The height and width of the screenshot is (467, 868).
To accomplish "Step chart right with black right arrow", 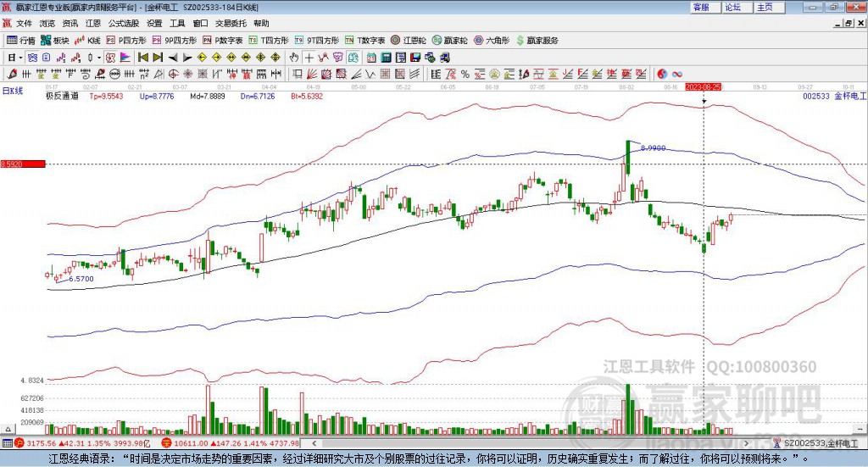I will (x=187, y=58).
